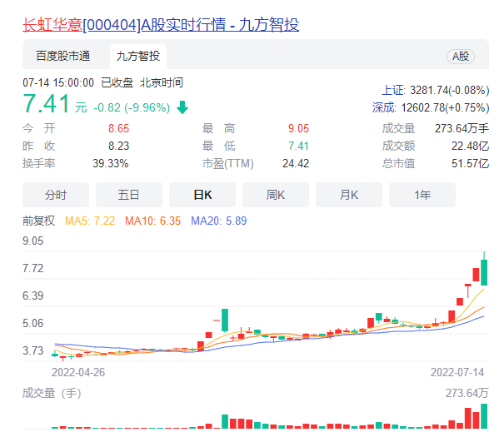This screenshot has height=437, width=504.
Task: Switch to the 月K monthly chart
Action: tap(349, 195)
